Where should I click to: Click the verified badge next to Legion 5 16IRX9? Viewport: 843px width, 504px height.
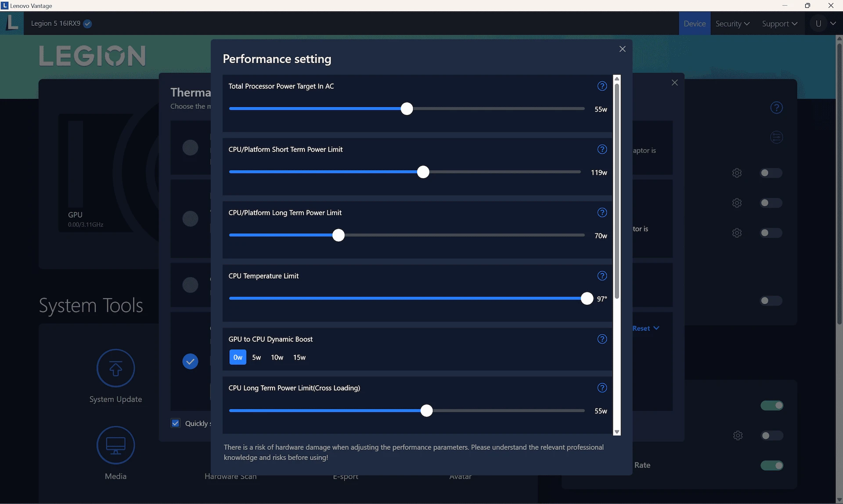(x=87, y=24)
